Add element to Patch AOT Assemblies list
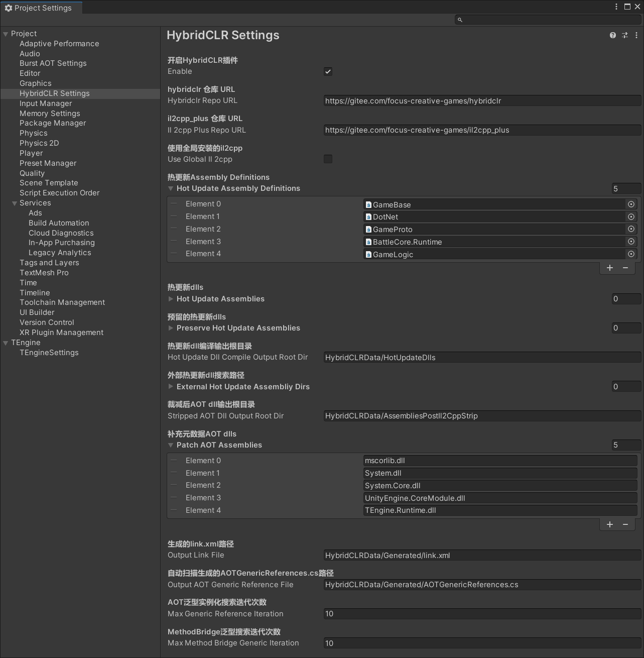Viewport: 644px width, 658px height. coord(609,524)
